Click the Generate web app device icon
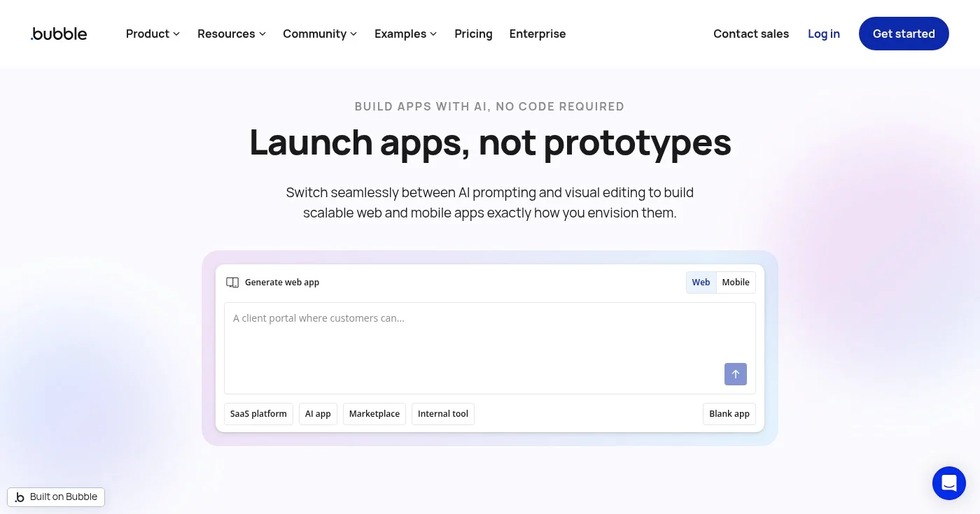The image size is (980, 514). click(232, 283)
